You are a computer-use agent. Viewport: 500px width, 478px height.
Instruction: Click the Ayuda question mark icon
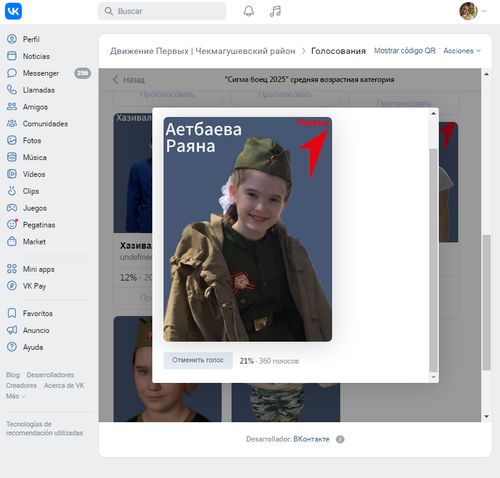12,347
